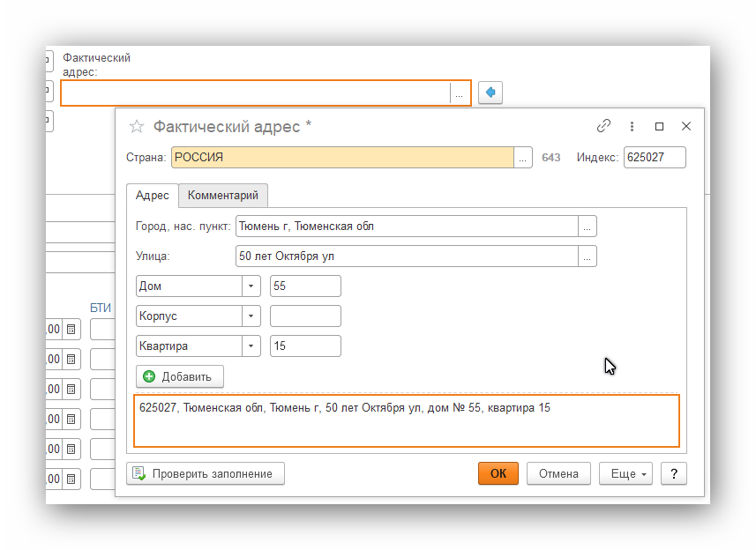Viewport: 756px width, 550px height.
Task: Click the Индекс input field
Action: coord(655,158)
